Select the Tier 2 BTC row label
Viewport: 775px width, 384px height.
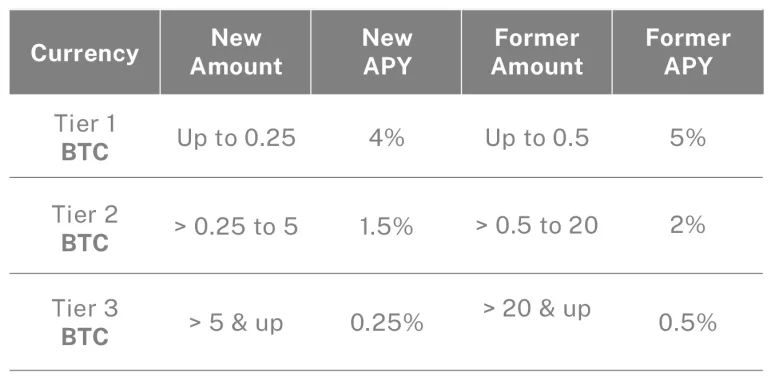click(x=85, y=228)
